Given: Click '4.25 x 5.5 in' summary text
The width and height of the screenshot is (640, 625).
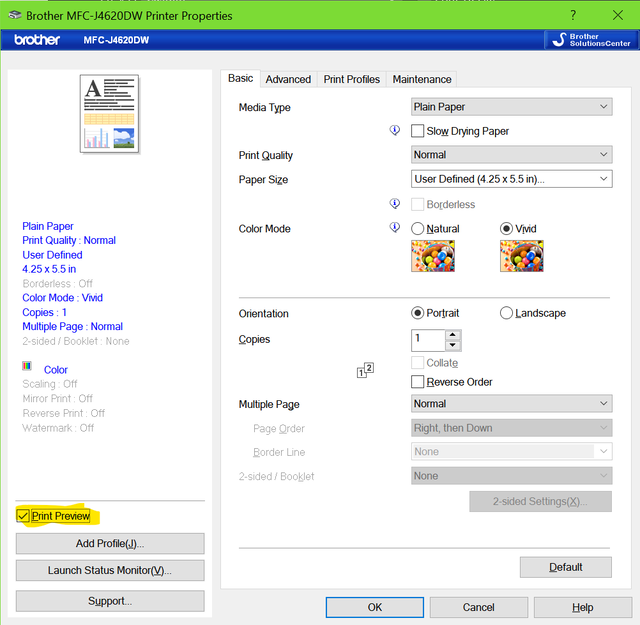Looking at the screenshot, I should tap(49, 269).
